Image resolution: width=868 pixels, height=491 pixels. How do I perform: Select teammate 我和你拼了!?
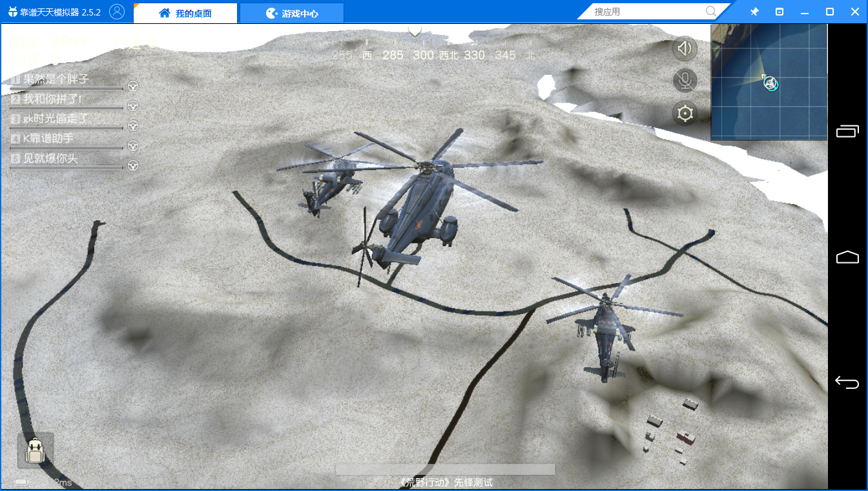52,99
